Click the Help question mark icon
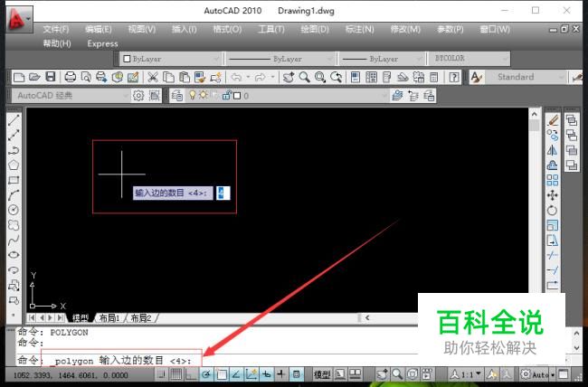Screen dimensions: 588x387 click(454, 77)
